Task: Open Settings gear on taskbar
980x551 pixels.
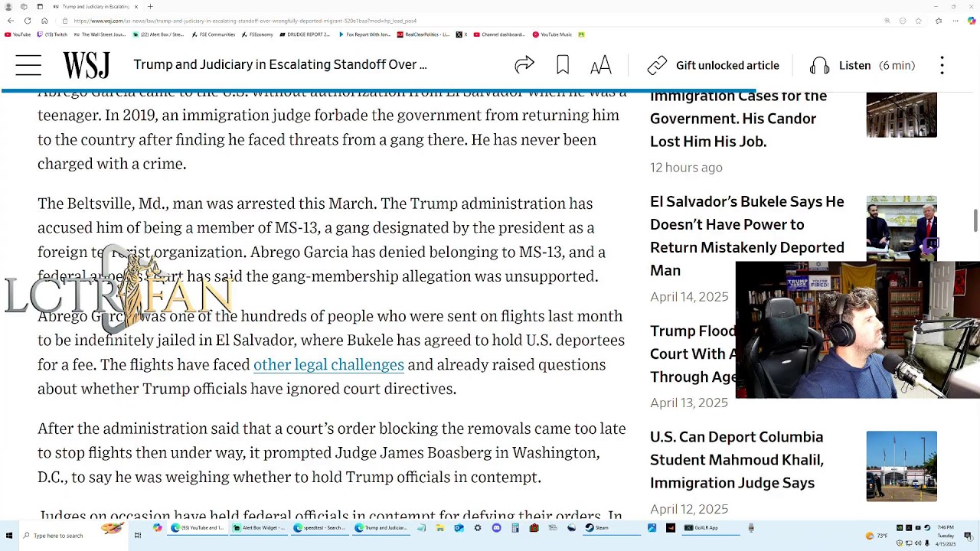Action: (x=478, y=528)
